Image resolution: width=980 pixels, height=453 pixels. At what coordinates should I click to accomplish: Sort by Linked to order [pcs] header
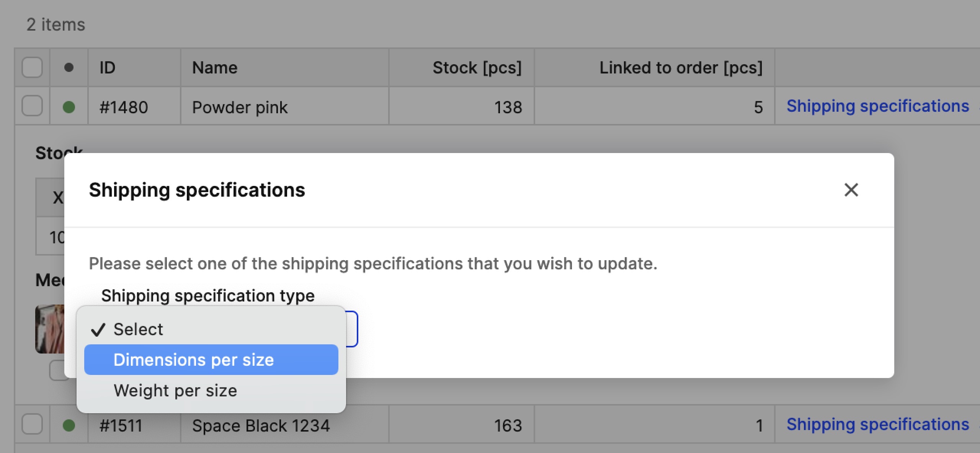coord(681,68)
